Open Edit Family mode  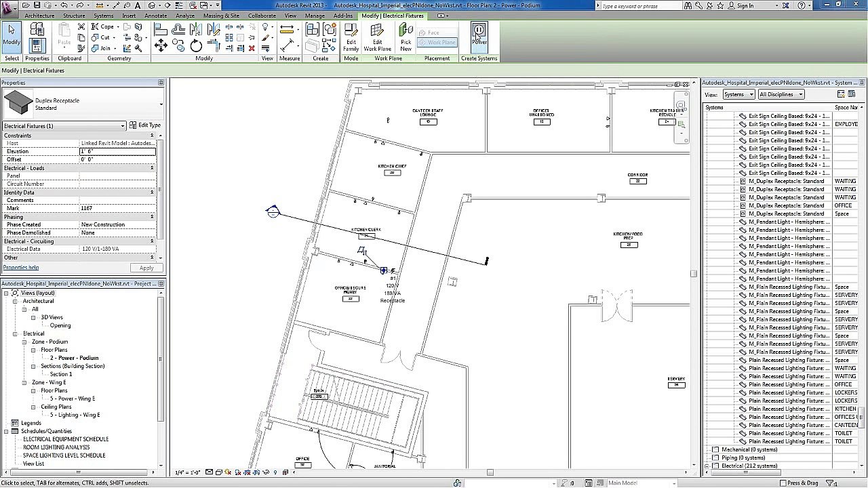(351, 38)
